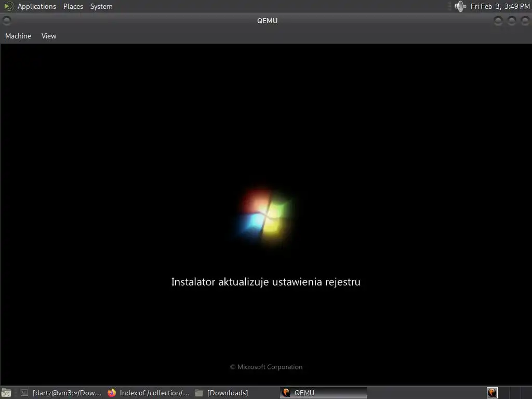
Task: Open the System menu in top panel
Action: pyautogui.click(x=101, y=6)
